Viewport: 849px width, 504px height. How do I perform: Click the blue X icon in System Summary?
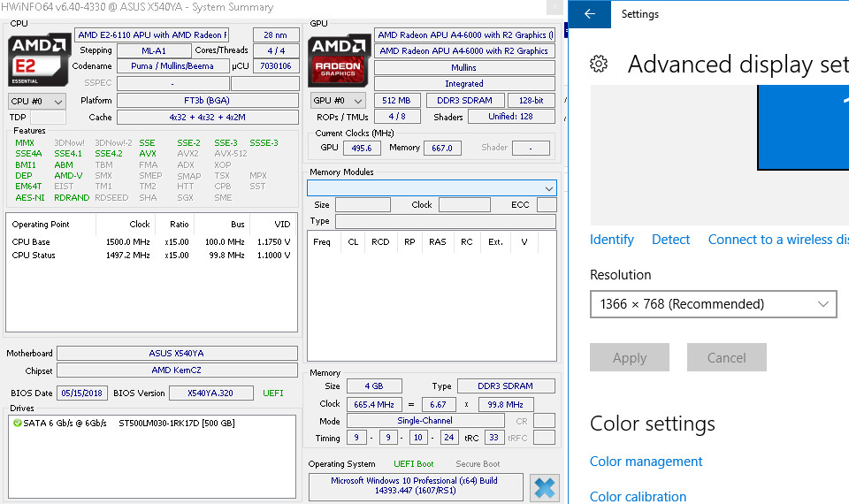coord(545,488)
